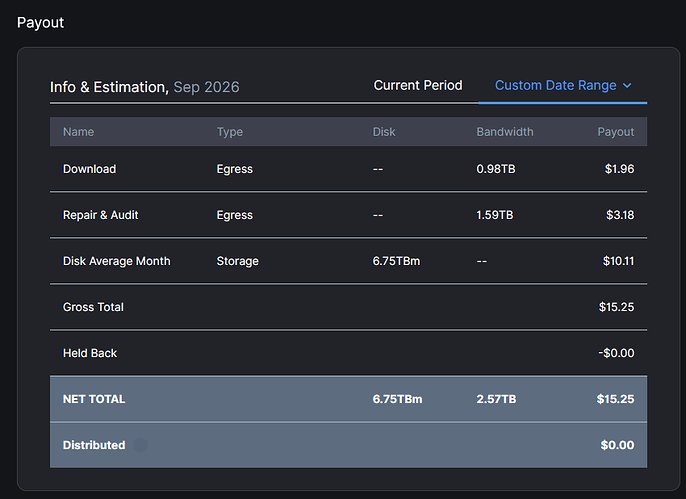The image size is (686, 499).
Task: Open the Custom Date Range tab
Action: (x=563, y=85)
